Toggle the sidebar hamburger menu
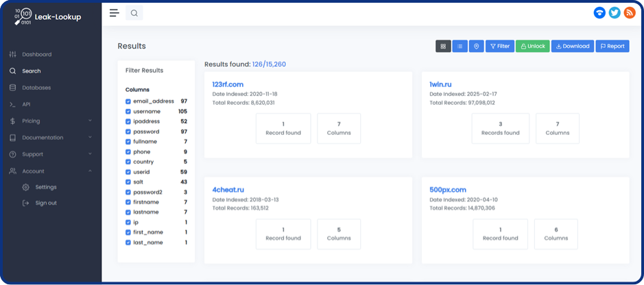 click(x=115, y=13)
